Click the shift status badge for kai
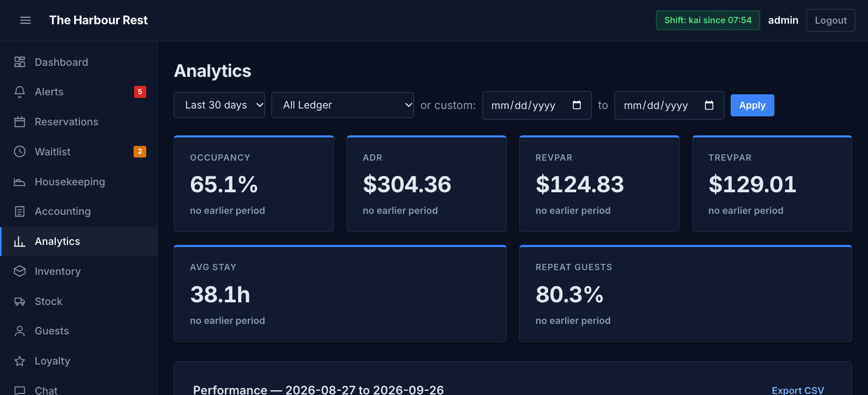The width and height of the screenshot is (868, 395). pyautogui.click(x=708, y=20)
